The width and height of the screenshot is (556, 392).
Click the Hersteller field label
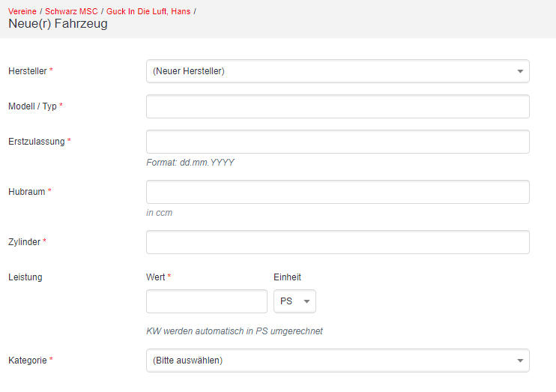pos(28,71)
